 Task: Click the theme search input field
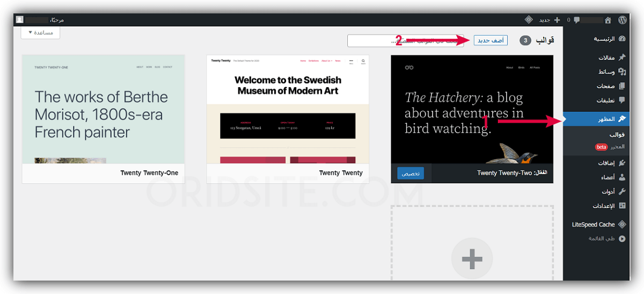click(406, 40)
